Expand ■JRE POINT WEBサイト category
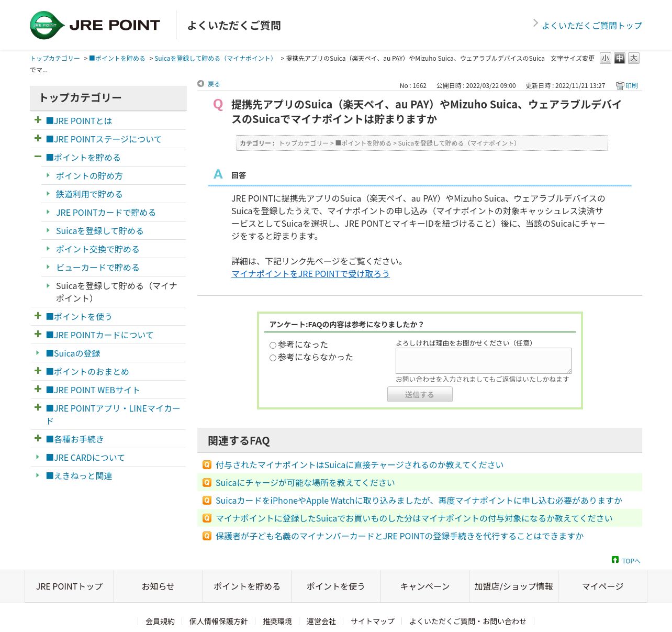 click(x=38, y=389)
